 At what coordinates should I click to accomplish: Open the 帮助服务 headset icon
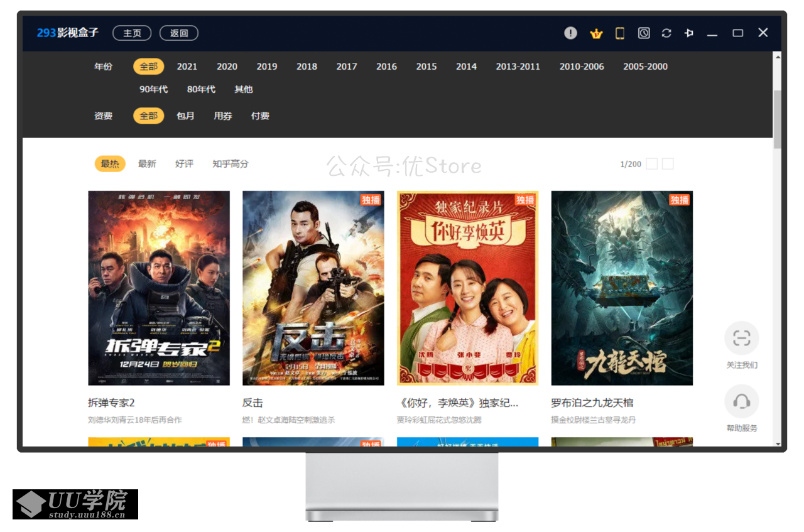742,401
